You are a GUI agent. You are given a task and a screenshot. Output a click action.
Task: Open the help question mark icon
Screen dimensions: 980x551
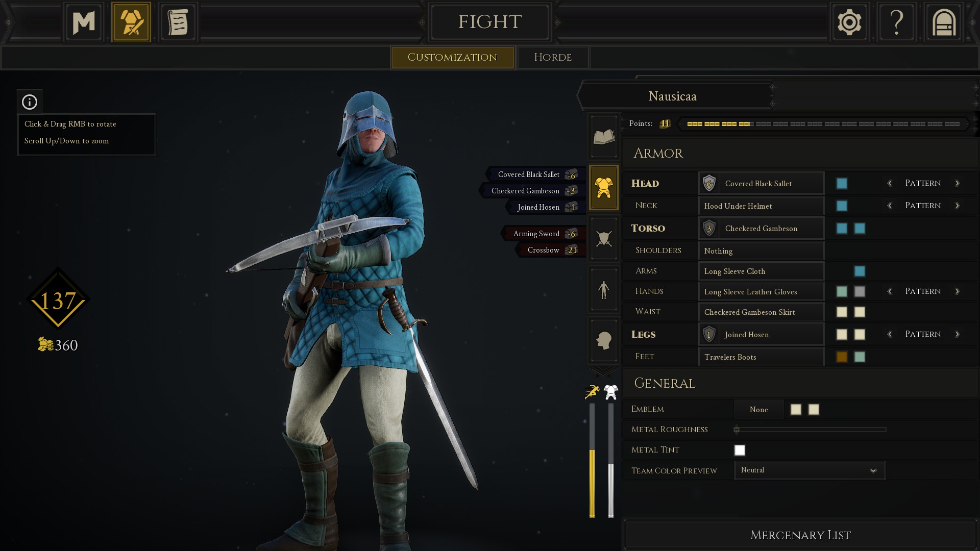[897, 22]
